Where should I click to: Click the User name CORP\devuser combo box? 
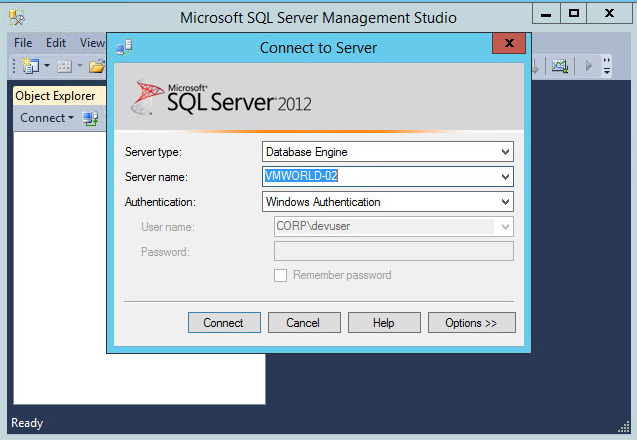tap(394, 226)
